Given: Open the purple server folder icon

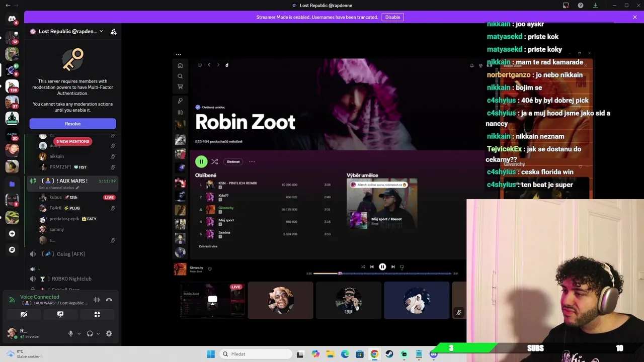Looking at the screenshot, I should [x=12, y=184].
